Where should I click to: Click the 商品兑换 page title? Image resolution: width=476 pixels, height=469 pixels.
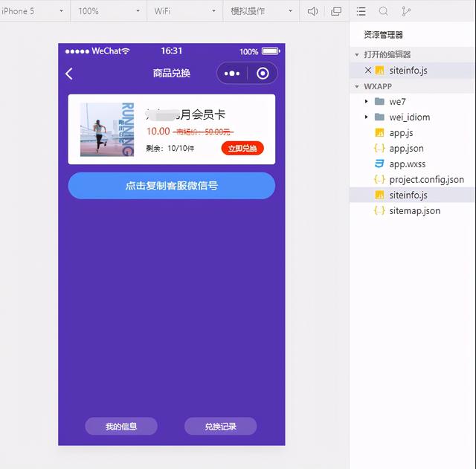click(172, 73)
